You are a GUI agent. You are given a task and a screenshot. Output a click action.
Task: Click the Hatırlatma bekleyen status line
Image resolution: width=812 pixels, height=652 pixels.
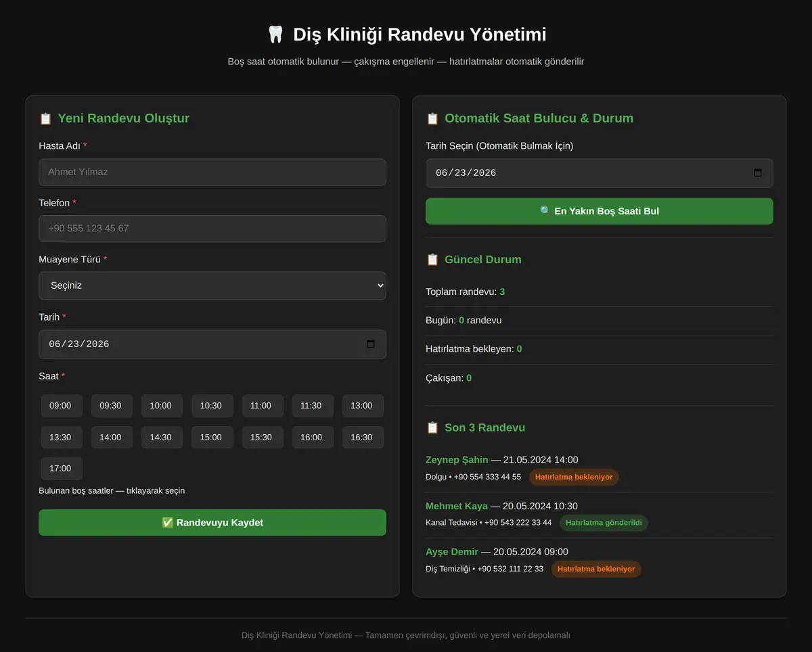tap(600, 349)
